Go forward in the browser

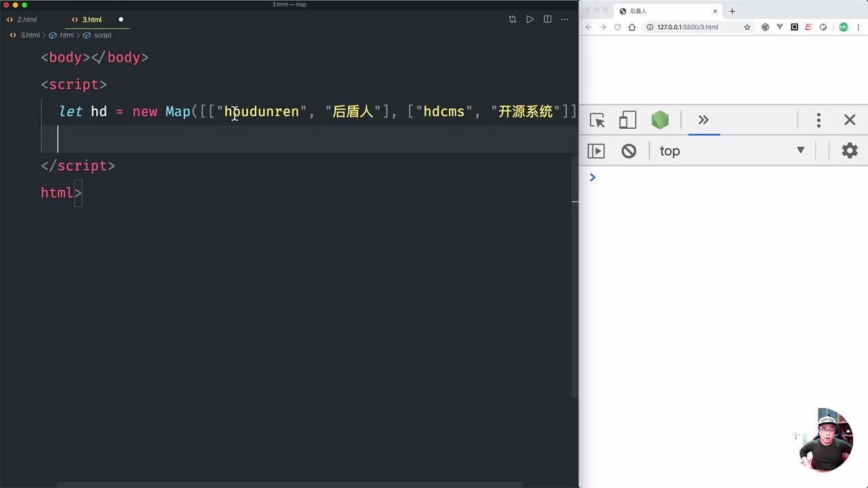[x=603, y=27]
